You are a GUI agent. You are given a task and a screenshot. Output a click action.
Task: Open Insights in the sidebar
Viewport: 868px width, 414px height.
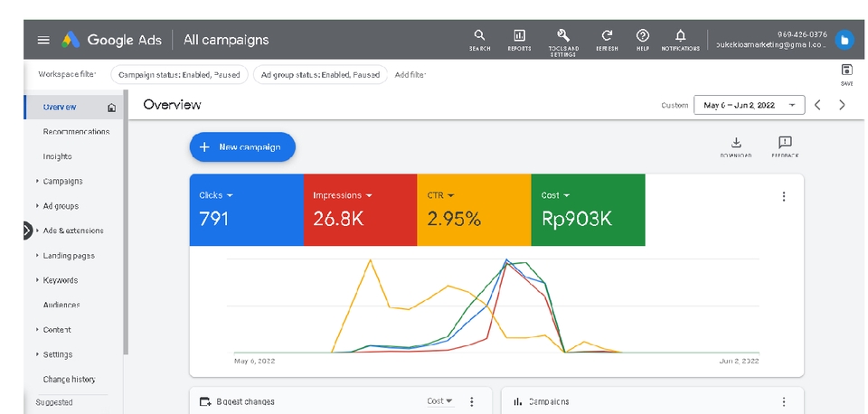pos(57,156)
